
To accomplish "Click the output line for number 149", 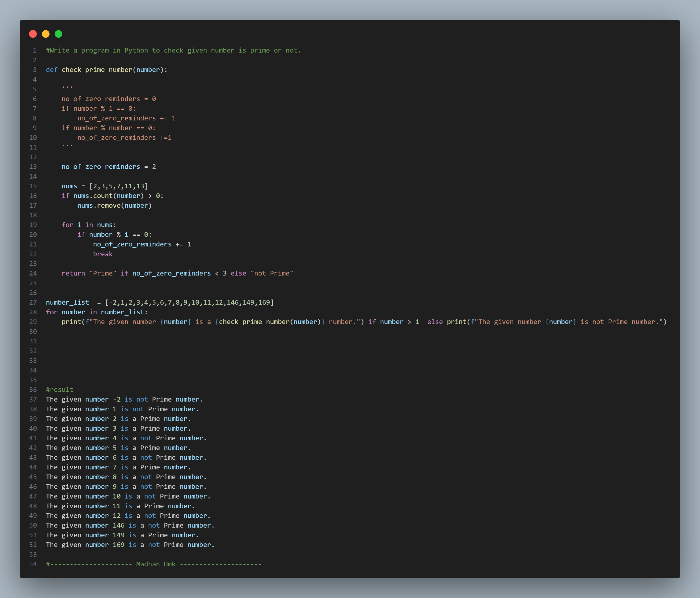I will pyautogui.click(x=122, y=535).
